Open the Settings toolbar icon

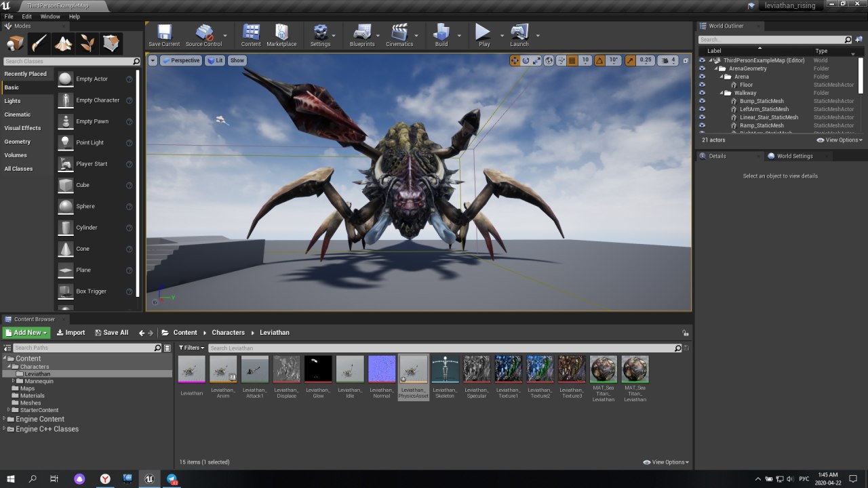click(320, 35)
